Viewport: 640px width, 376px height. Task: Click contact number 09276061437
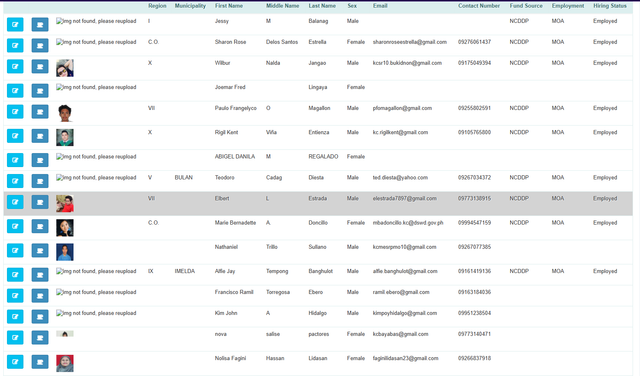tap(474, 42)
